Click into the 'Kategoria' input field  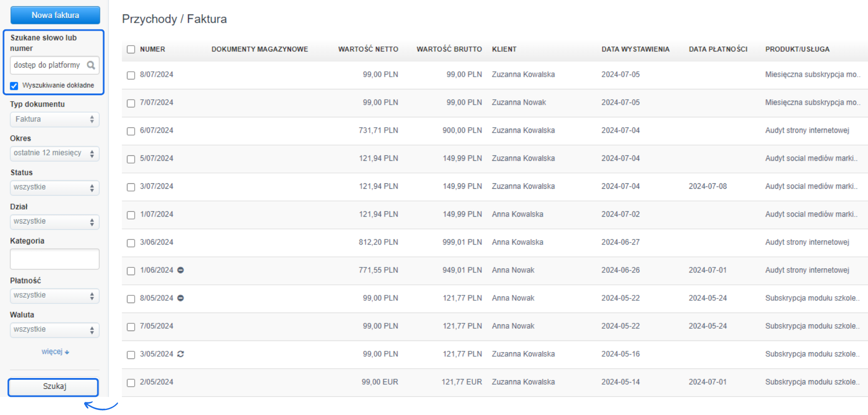pyautogui.click(x=54, y=259)
